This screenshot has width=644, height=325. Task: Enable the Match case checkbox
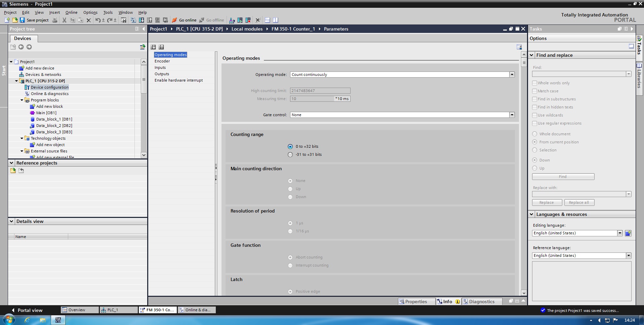point(534,91)
